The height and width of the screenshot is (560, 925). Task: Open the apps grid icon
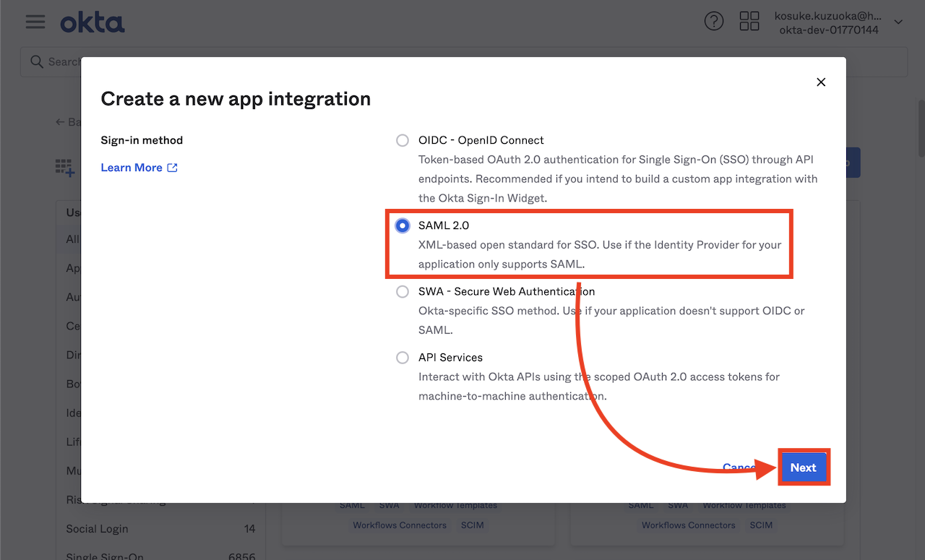[749, 21]
